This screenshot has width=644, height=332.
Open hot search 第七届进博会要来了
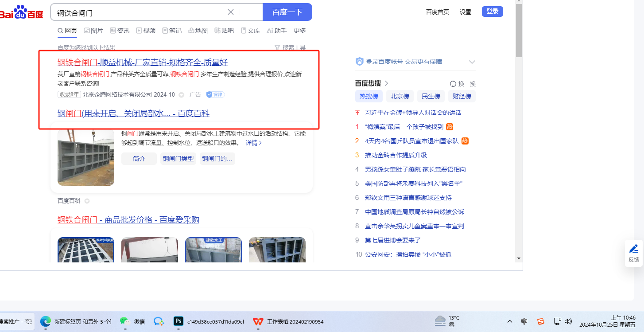393,240
